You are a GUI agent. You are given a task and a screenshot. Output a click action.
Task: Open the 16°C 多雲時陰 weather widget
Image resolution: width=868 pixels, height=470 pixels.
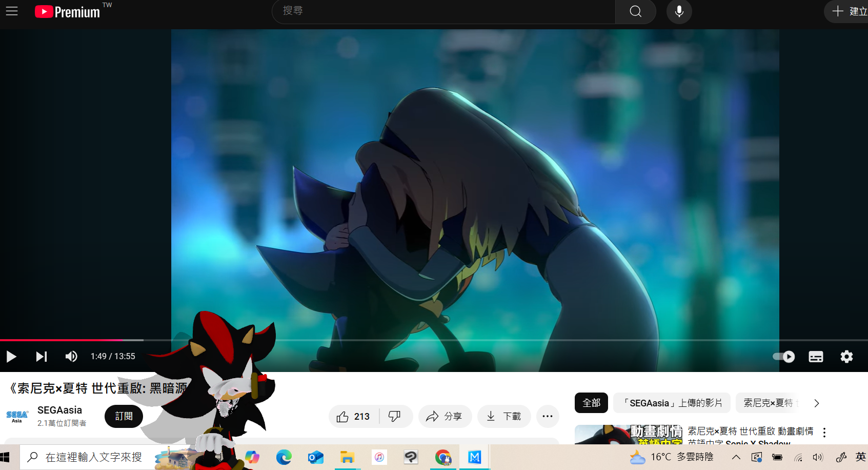click(672, 457)
